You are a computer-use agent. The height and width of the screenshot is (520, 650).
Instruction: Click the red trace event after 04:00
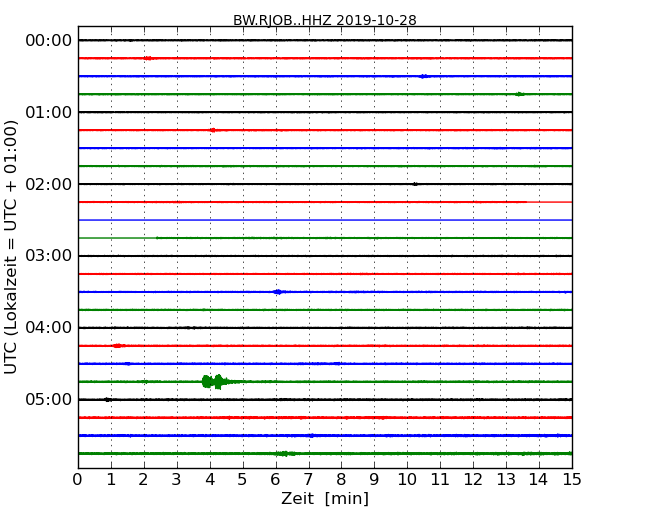tap(119, 346)
